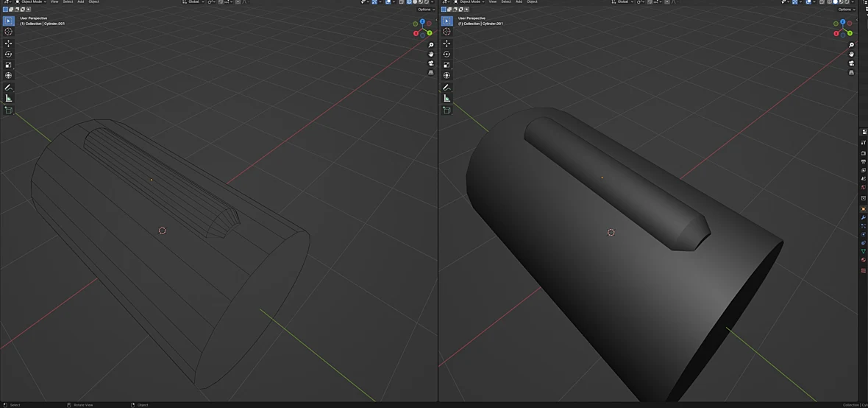Select the Move tool in left viewport
868x408 pixels.
coord(8,43)
